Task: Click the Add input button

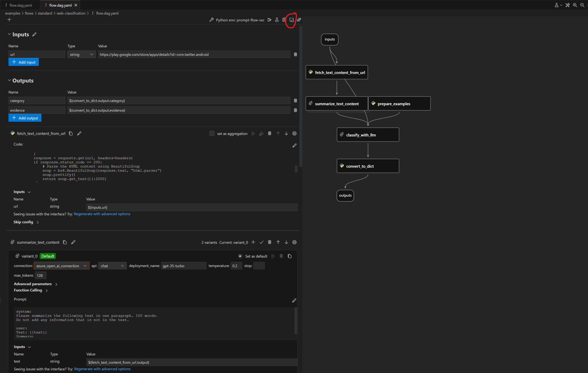Action: click(24, 62)
